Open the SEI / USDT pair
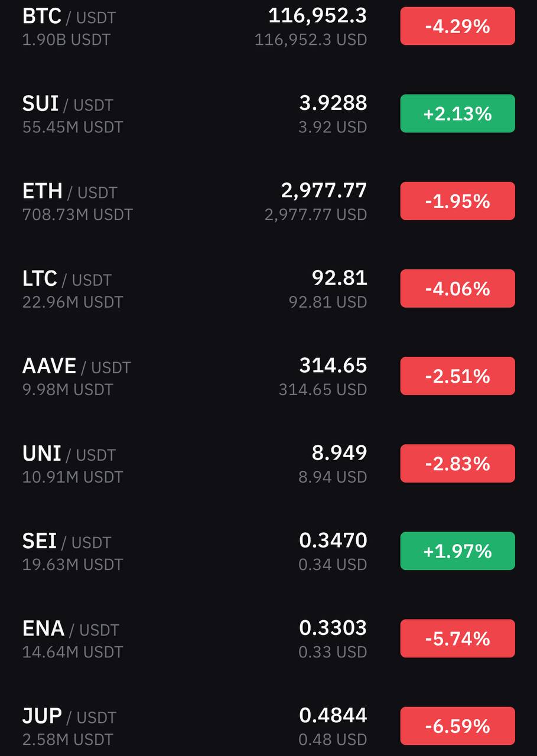This screenshot has height=756, width=537. pyautogui.click(x=67, y=541)
